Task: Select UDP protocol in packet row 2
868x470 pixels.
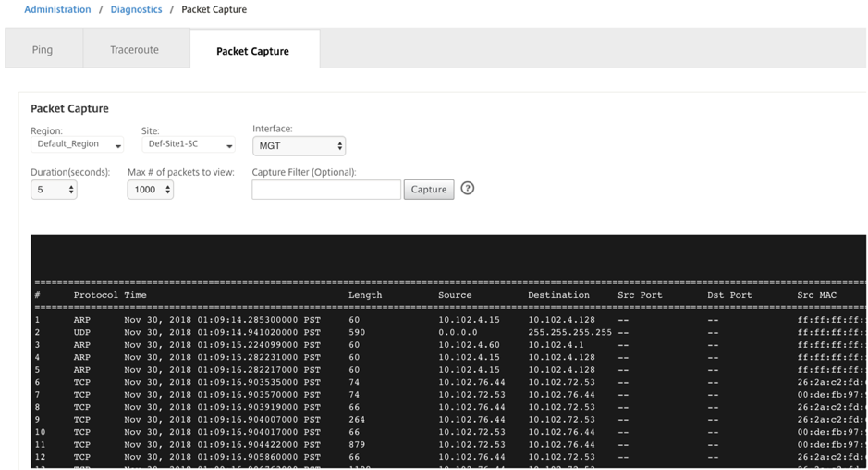Action: [x=82, y=332]
